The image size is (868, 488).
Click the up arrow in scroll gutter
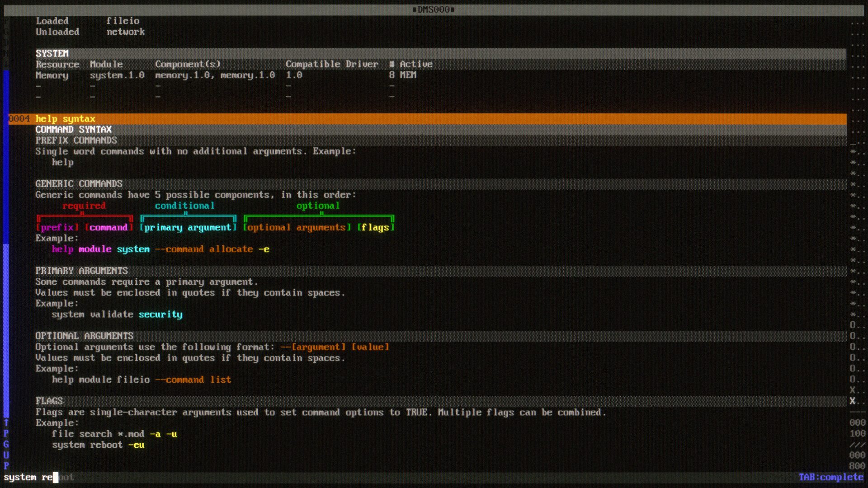tap(6, 422)
